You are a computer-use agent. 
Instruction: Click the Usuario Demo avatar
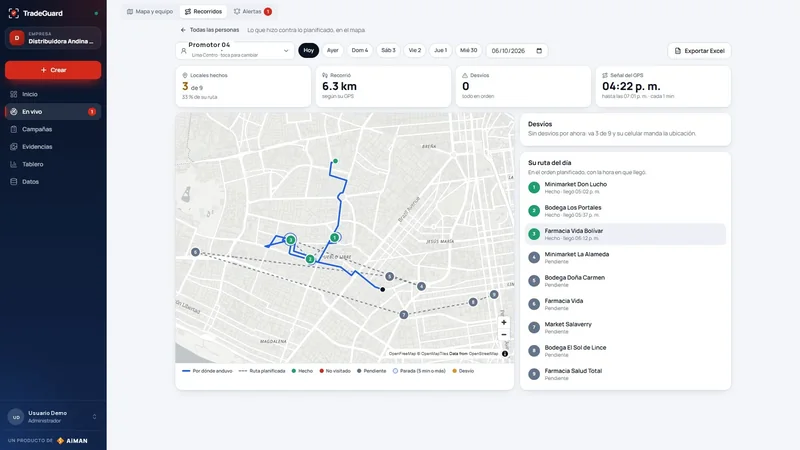(x=16, y=417)
